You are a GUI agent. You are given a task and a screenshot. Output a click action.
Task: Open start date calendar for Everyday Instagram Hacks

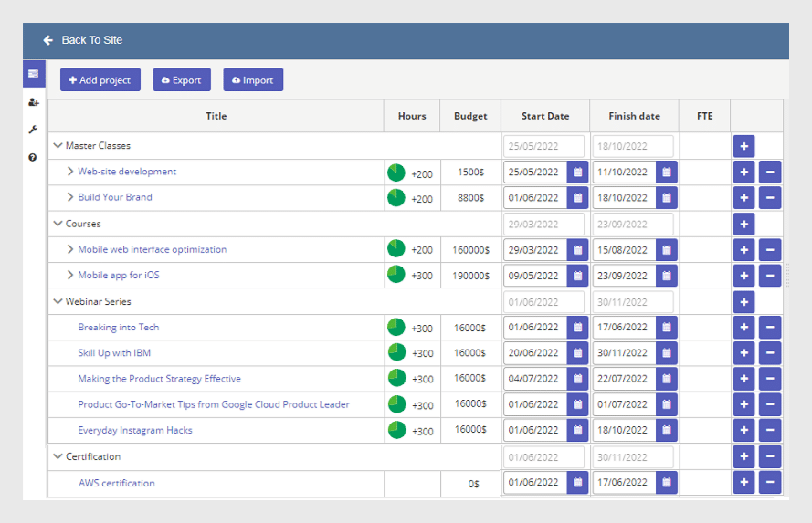[x=577, y=430]
